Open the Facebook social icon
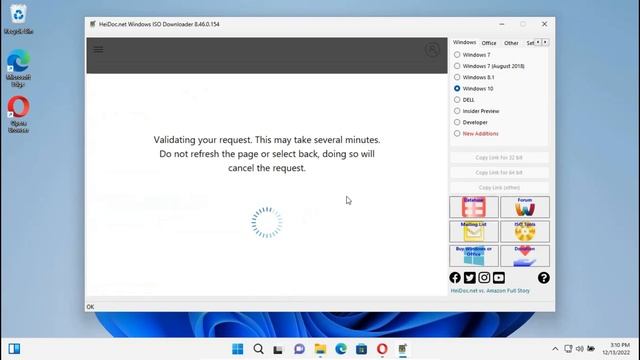This screenshot has height=360, width=640. point(455,278)
